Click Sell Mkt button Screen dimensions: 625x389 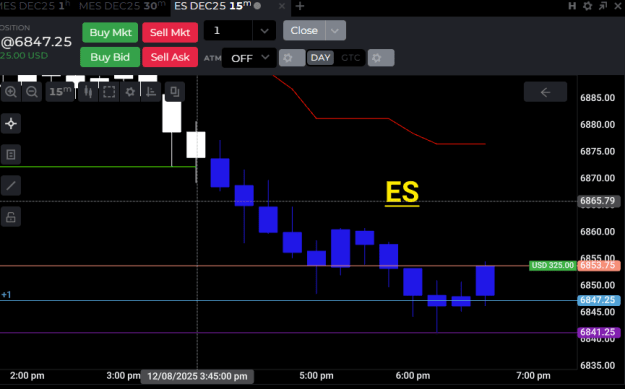170,32
